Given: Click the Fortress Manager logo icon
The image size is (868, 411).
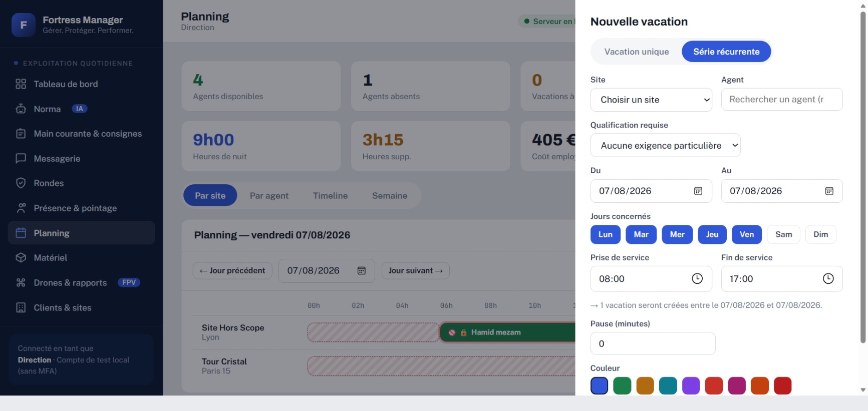Looking at the screenshot, I should coord(23,25).
